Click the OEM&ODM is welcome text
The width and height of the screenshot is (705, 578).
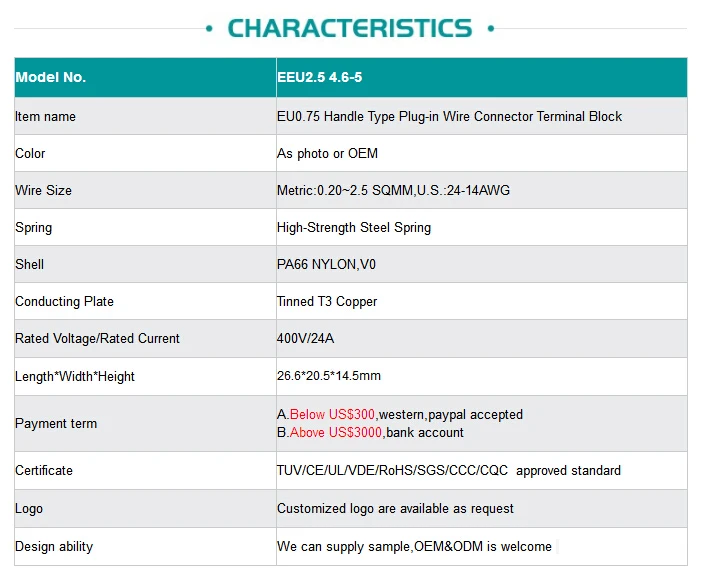tap(483, 546)
